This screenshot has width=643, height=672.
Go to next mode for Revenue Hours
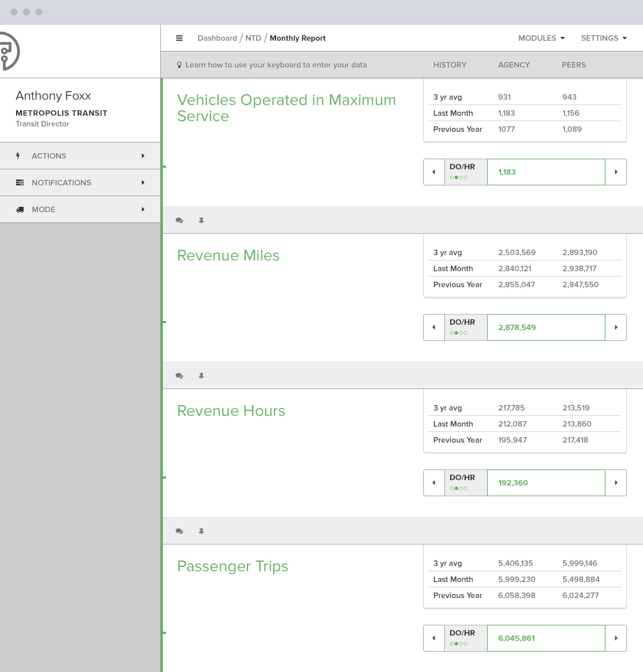point(616,483)
